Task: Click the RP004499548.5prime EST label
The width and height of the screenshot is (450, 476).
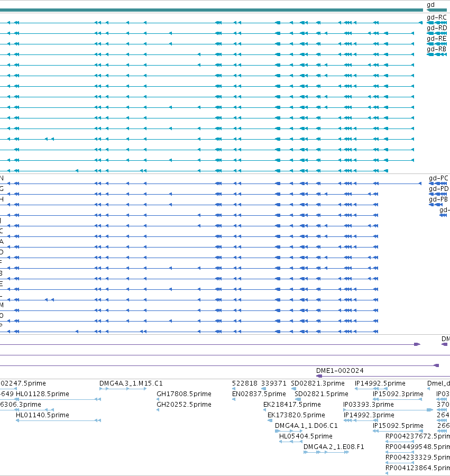Action: [x=418, y=447]
